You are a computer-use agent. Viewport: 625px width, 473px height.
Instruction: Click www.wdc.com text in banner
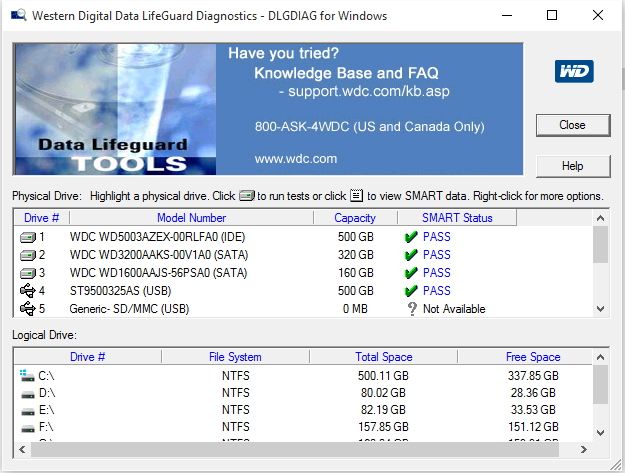296,159
